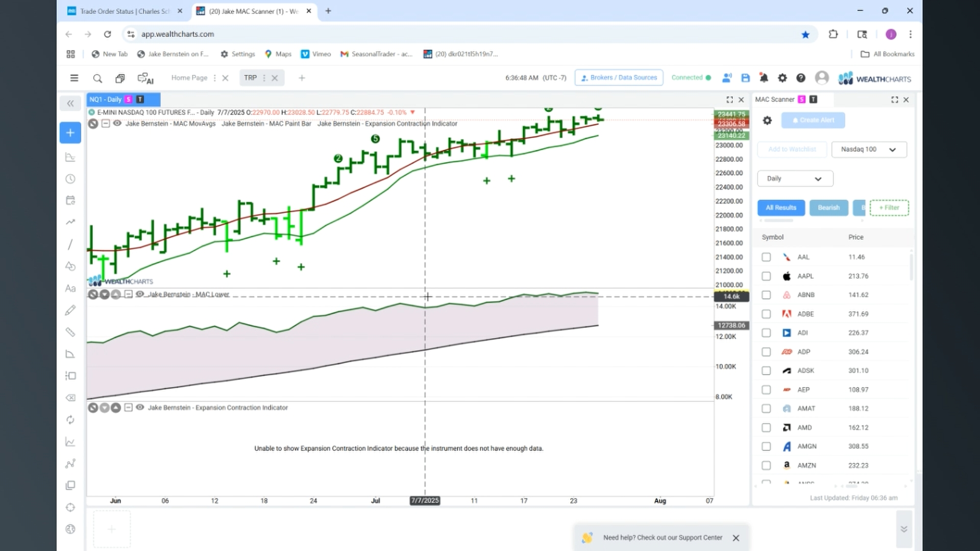Switch to the TRP workspace tab

[x=250, y=78]
